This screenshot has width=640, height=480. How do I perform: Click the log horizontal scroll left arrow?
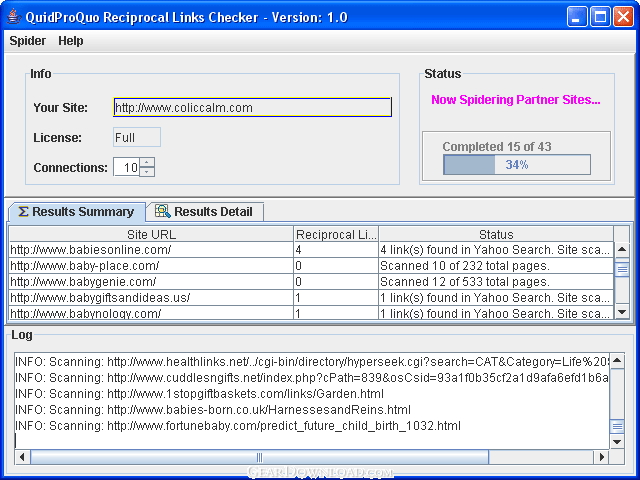click(22, 457)
